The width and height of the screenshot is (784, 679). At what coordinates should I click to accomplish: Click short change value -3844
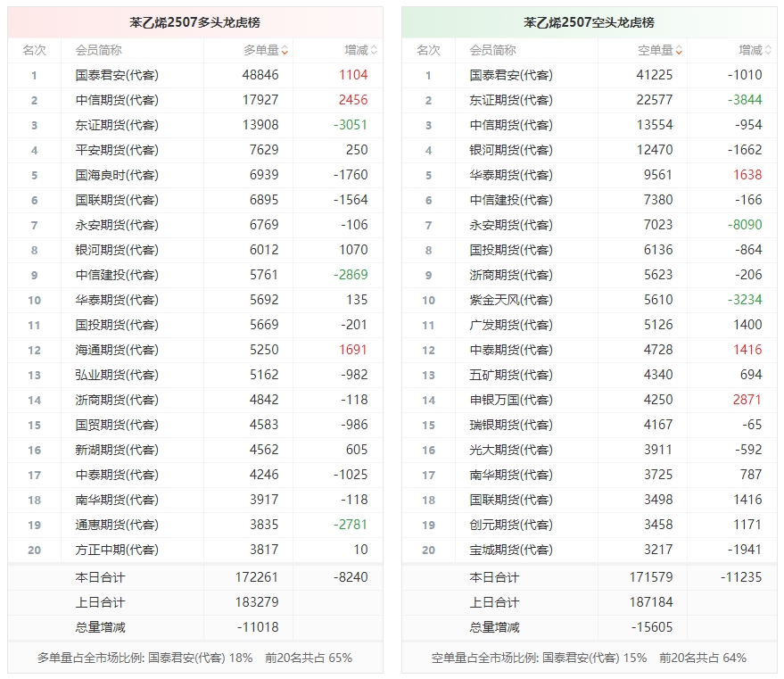745,100
